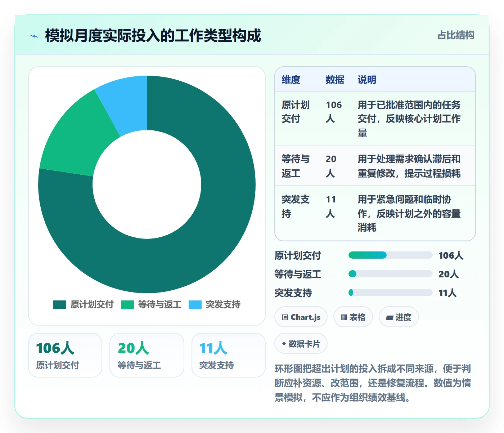Click the 维度 column header
Viewport: 504px width, 433px height.
point(291,80)
